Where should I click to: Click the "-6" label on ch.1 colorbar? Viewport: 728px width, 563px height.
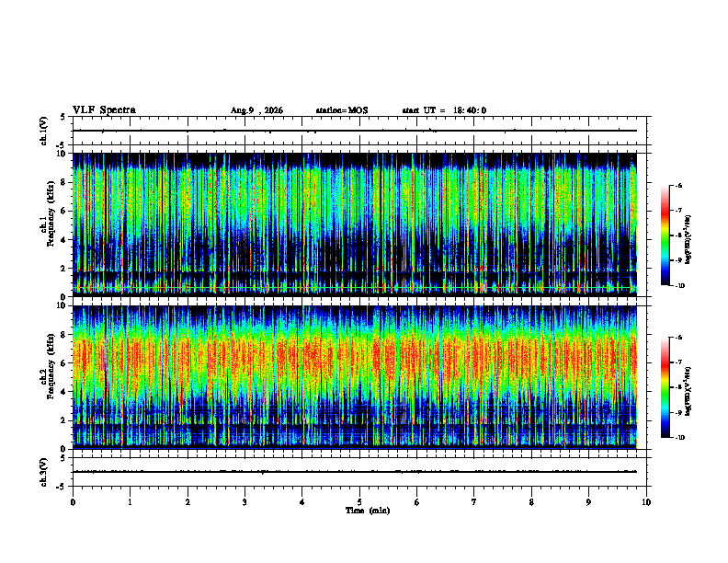tap(678, 185)
